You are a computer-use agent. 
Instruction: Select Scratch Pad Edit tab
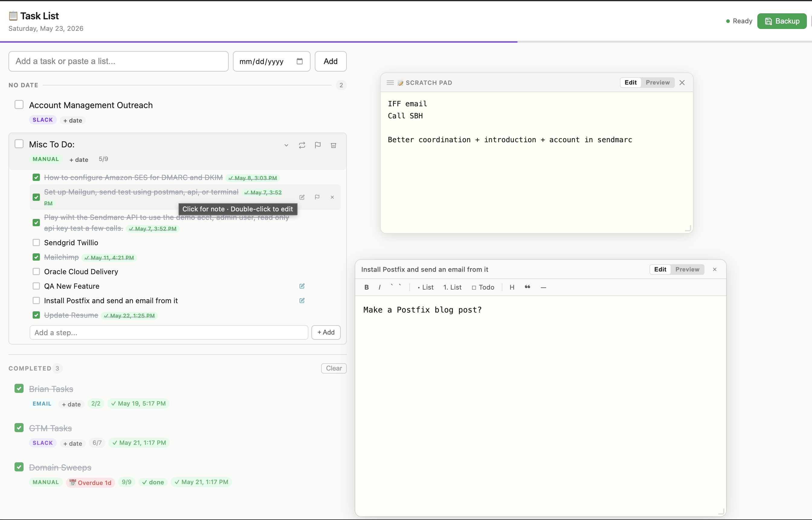click(x=630, y=83)
